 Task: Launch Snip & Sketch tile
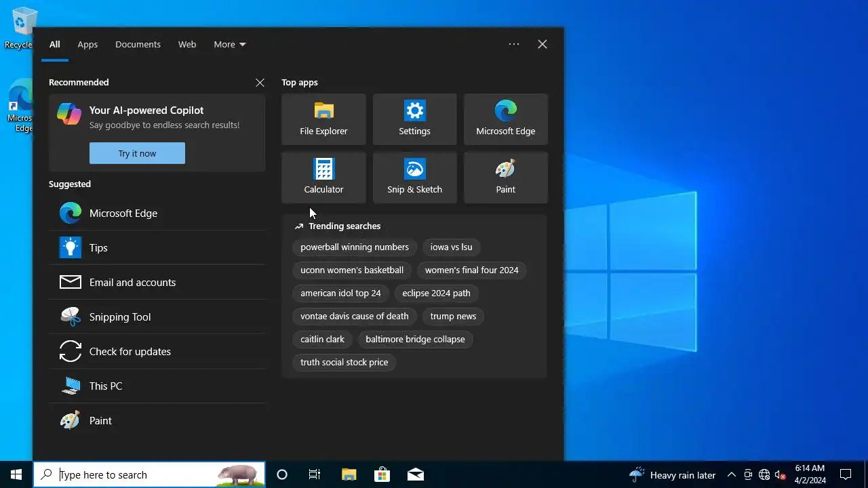pos(414,178)
